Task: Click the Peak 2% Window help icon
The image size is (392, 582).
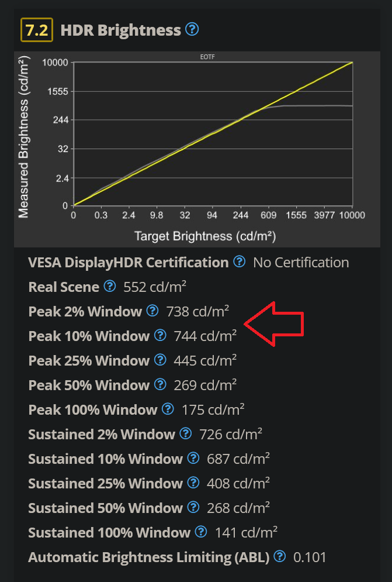Action: (x=152, y=311)
